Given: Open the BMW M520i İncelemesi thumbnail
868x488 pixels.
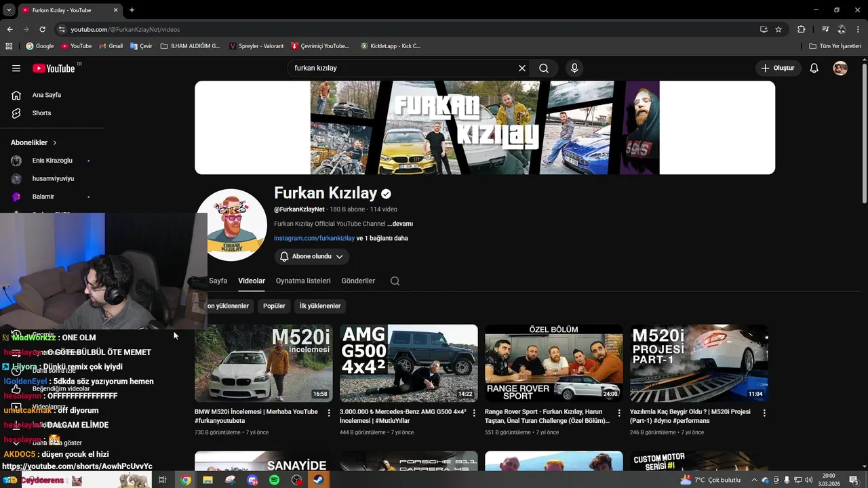Looking at the screenshot, I should (x=264, y=363).
